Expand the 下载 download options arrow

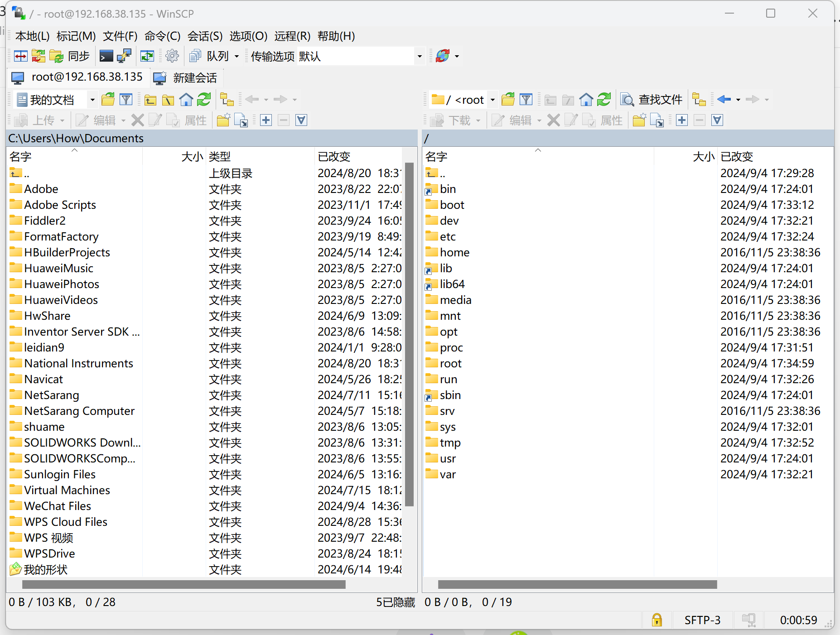point(478,120)
